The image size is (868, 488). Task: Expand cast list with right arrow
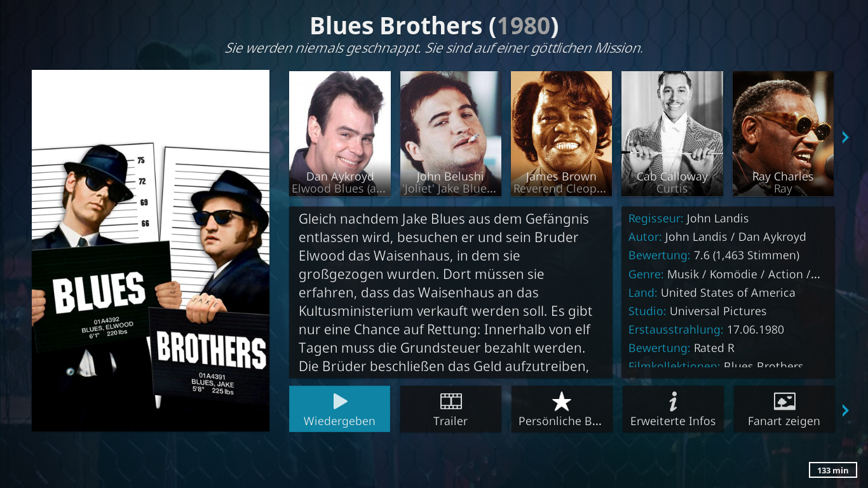tap(845, 137)
